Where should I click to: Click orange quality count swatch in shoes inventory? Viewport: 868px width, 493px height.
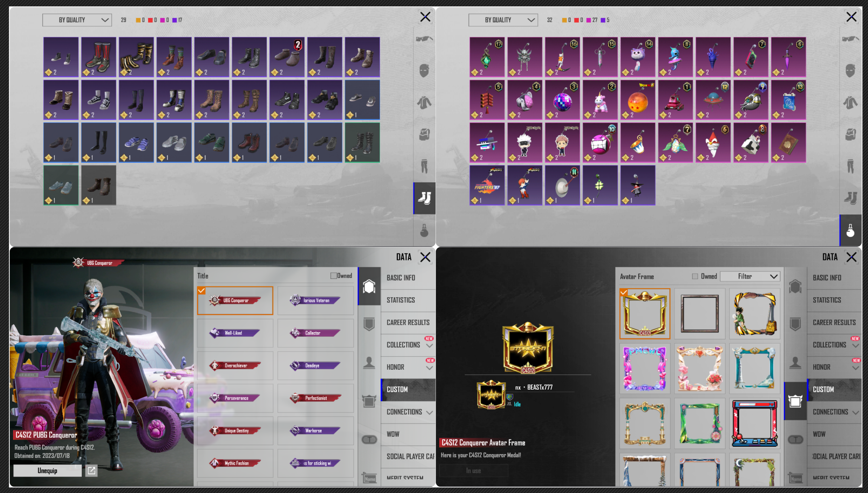138,20
